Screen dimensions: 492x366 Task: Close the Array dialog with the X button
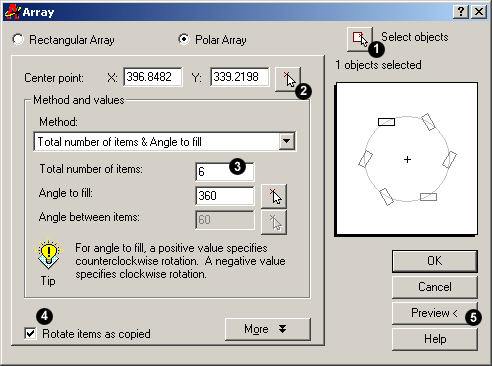click(x=479, y=12)
